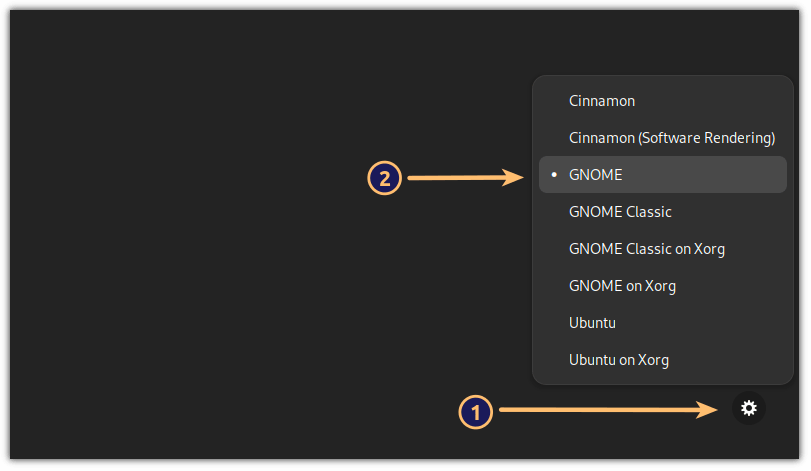811x471 pixels.
Task: Click the selected bullet dot beside GNOME
Action: coord(554,175)
